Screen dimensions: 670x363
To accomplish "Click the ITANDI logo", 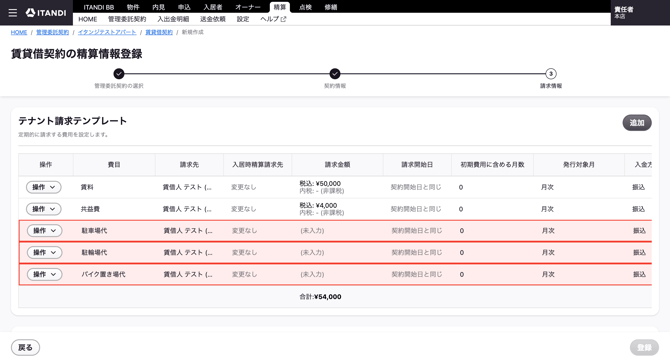I will [x=46, y=13].
